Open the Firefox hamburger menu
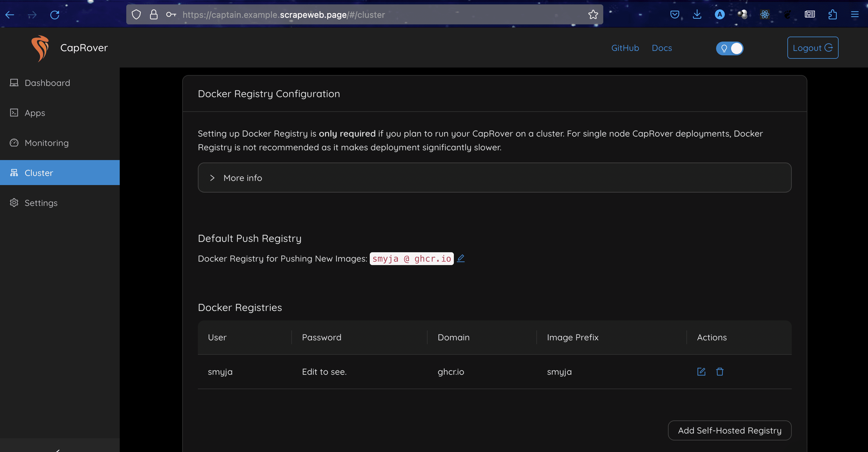The width and height of the screenshot is (868, 452). (x=855, y=14)
